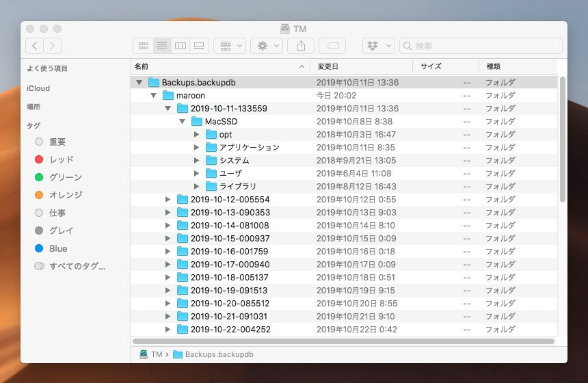Open the group-by arrangement dropdown
The width and height of the screenshot is (588, 383).
[230, 46]
